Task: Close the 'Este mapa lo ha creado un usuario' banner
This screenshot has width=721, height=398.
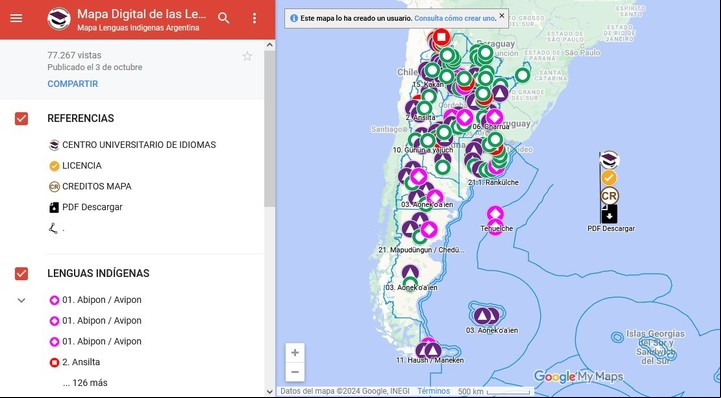Action: [502, 15]
